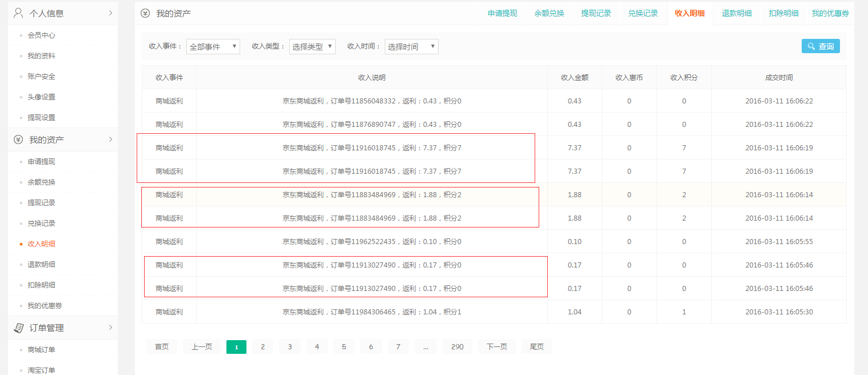The image size is (868, 375).
Task: Click the description for order 11984306465
Action: point(372,312)
